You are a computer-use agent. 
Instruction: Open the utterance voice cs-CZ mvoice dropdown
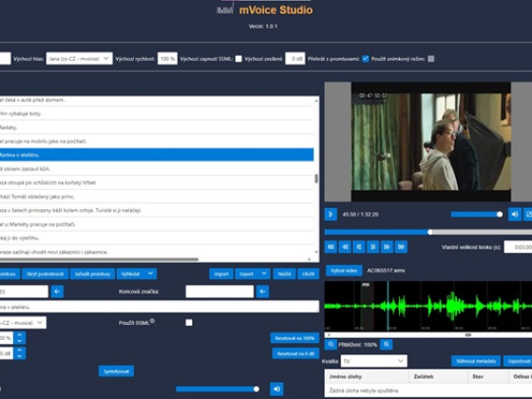click(23, 323)
